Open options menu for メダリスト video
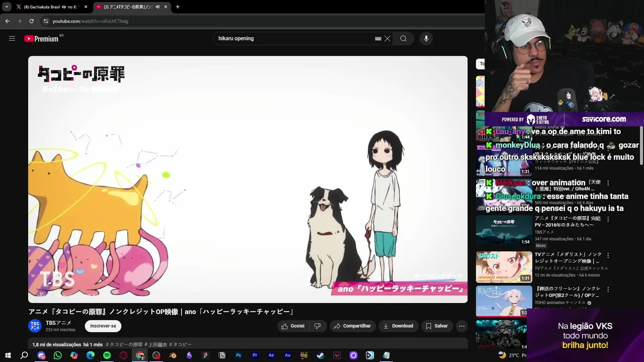The height and width of the screenshot is (362, 644). point(608,255)
